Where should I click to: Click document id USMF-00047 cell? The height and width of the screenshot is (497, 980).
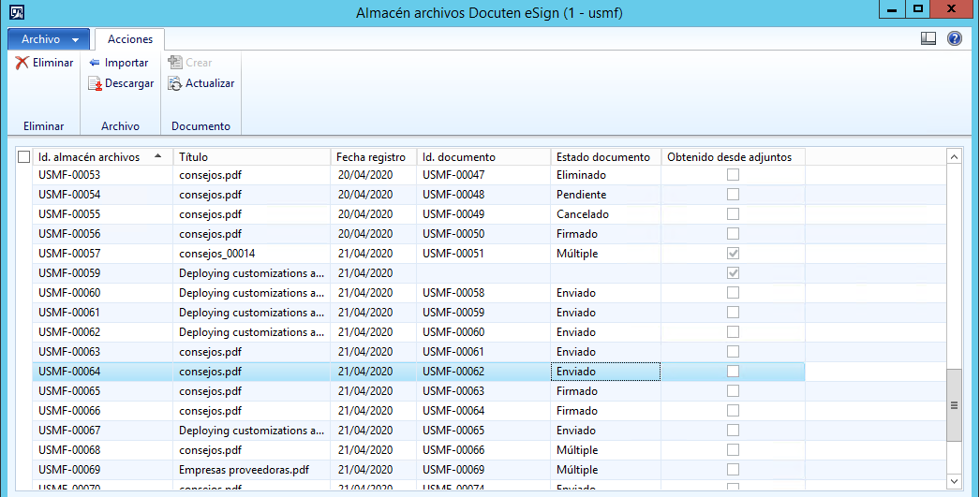(483, 175)
